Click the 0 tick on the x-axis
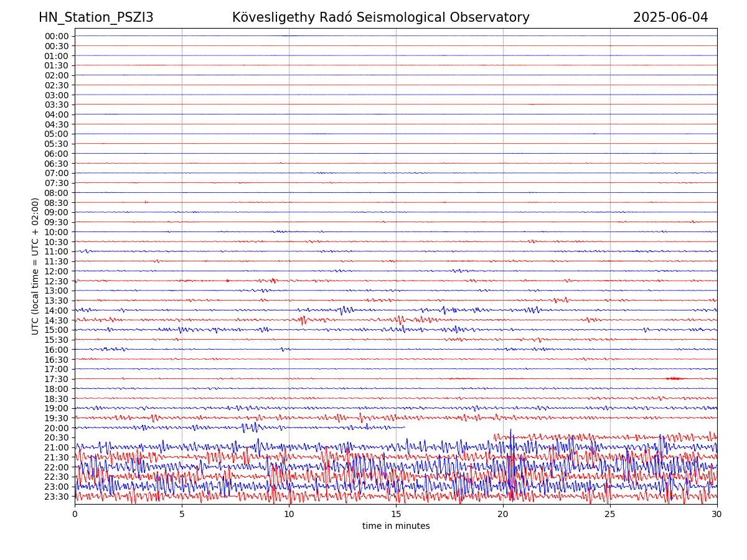The height and width of the screenshot is (560, 747). pyautogui.click(x=75, y=515)
